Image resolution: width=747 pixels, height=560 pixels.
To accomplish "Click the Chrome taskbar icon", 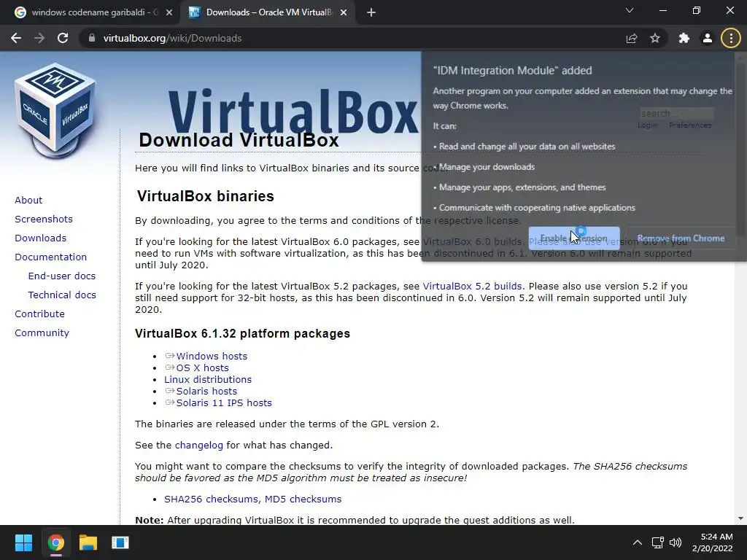I will (55, 542).
